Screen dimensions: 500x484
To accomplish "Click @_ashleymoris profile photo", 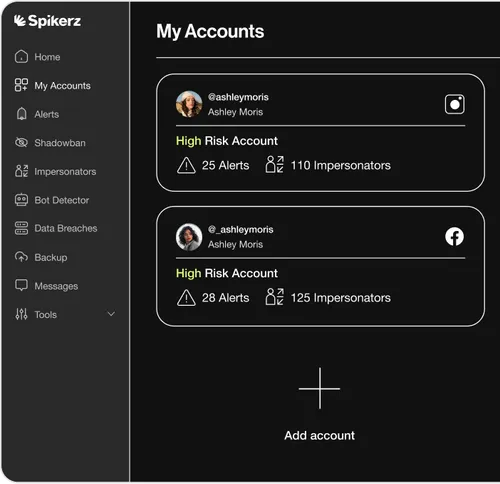I will point(189,237).
